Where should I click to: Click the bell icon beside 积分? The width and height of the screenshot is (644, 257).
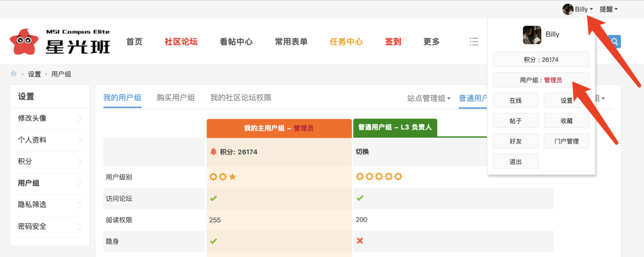tap(213, 152)
